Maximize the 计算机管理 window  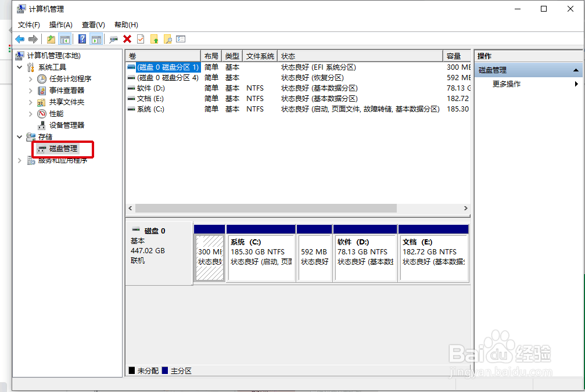(x=544, y=9)
